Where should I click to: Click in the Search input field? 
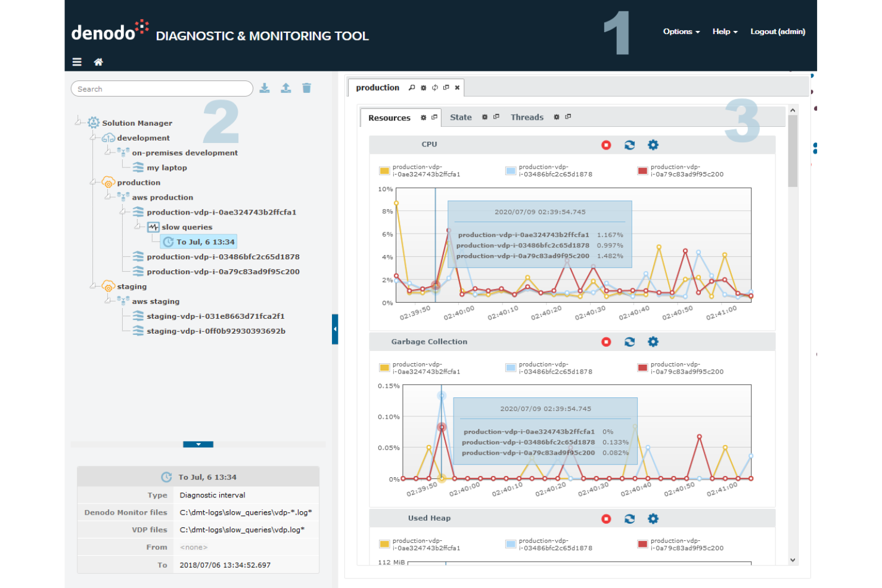pyautogui.click(x=162, y=89)
